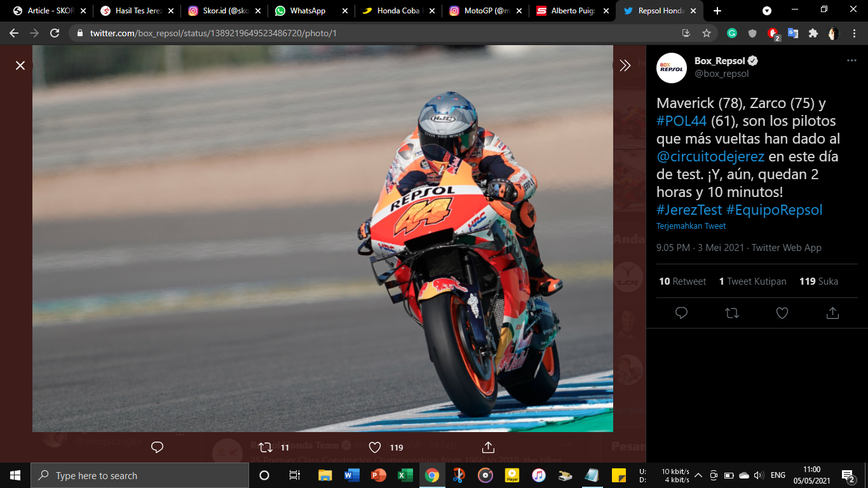This screenshot has width=868, height=488.
Task: Open iTunes from the taskbar
Action: 538,475
